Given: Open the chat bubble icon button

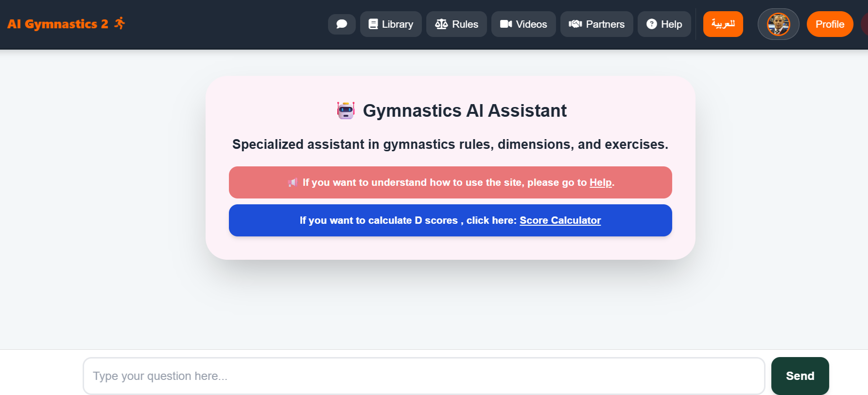Looking at the screenshot, I should click(x=342, y=24).
